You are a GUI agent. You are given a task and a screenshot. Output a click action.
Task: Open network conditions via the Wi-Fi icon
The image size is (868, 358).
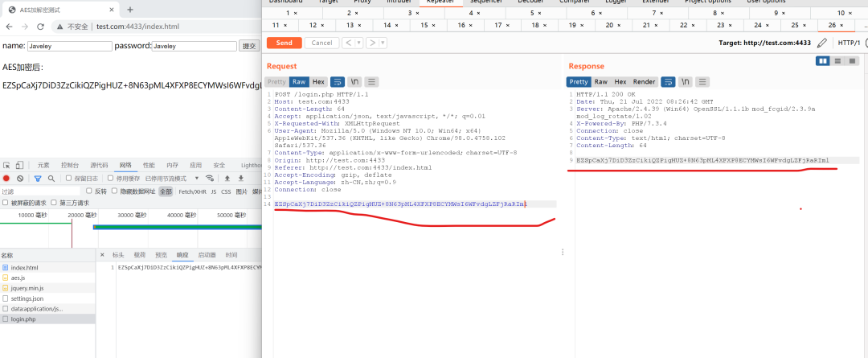point(210,179)
